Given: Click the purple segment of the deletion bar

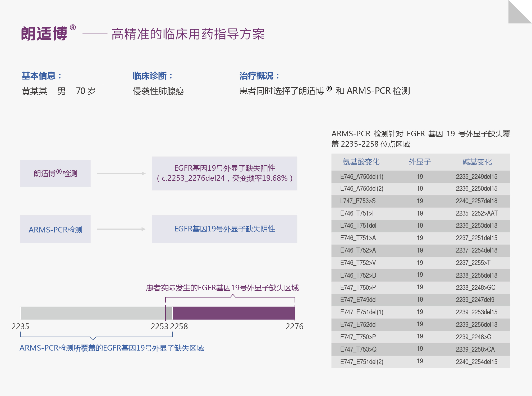Looking at the screenshot, I should (234, 313).
